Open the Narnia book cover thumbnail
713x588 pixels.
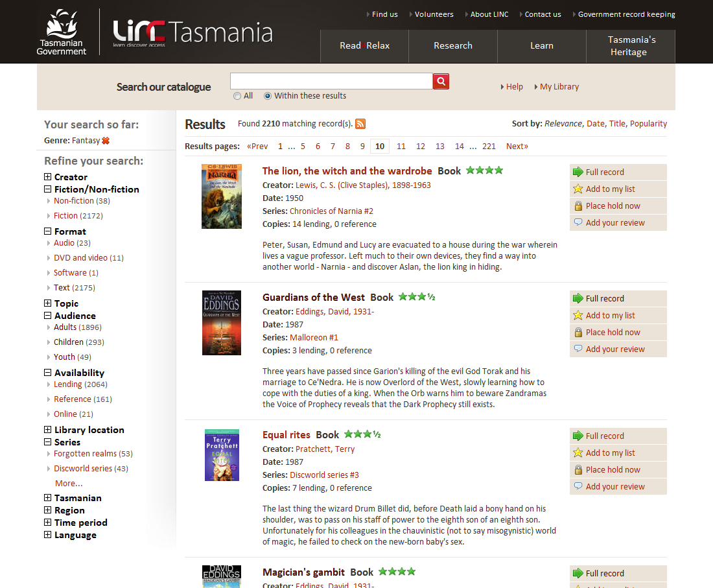click(222, 196)
